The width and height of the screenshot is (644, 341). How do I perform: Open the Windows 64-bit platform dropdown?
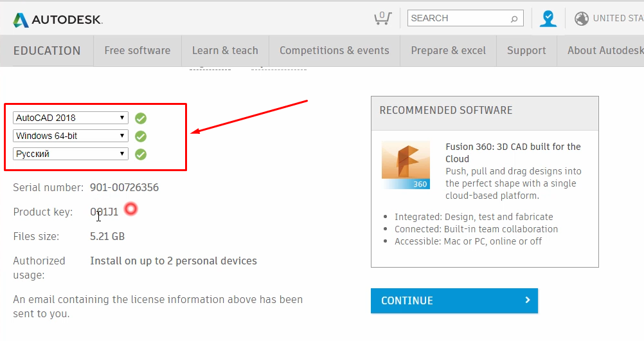(71, 136)
